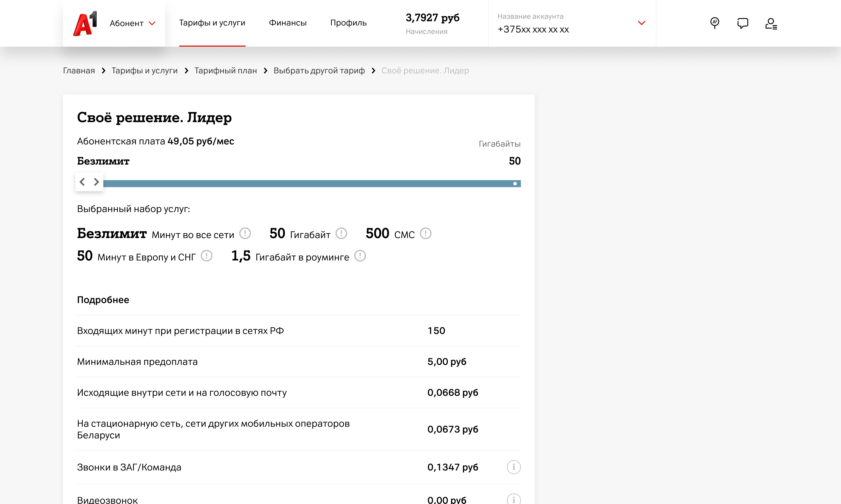841x504 pixels.
Task: Click the A1 logo
Action: tap(85, 23)
